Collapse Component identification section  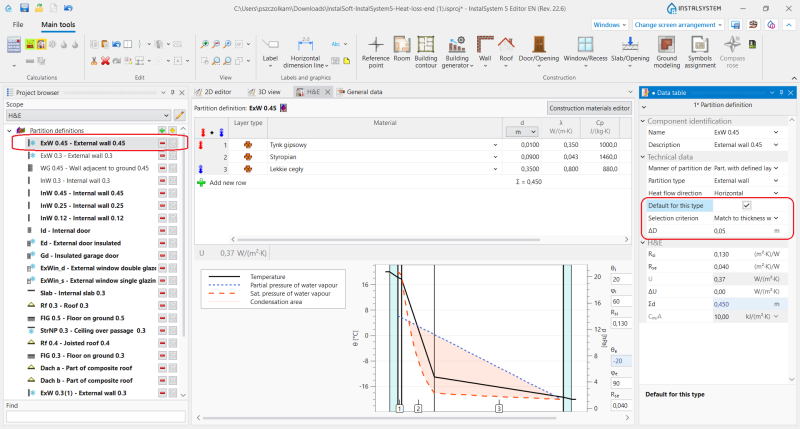pos(643,121)
